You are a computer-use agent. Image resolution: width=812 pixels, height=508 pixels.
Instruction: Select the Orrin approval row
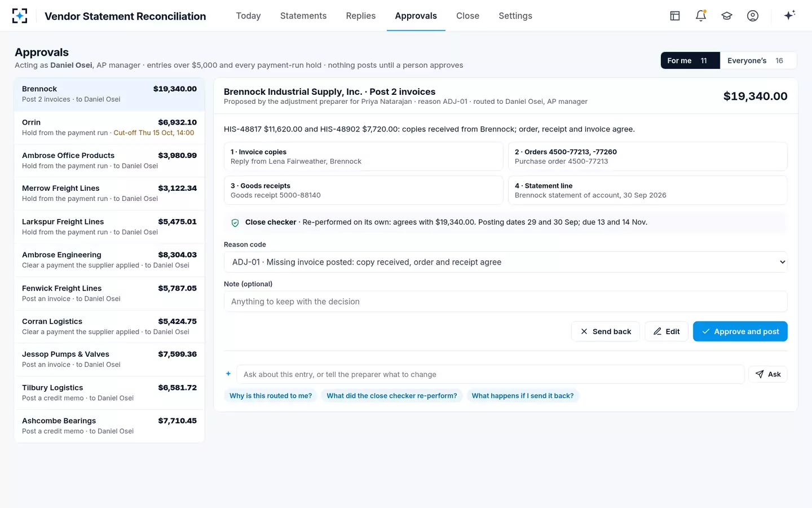pos(109,128)
